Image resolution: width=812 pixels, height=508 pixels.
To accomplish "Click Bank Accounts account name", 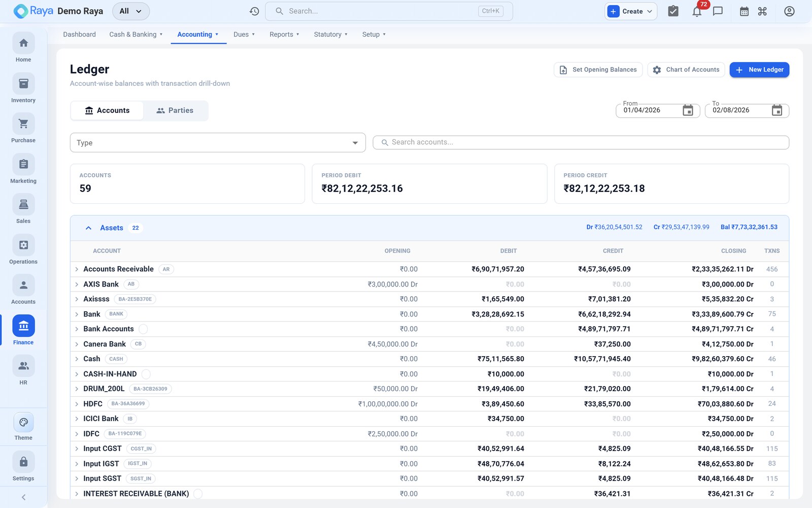I will [109, 329].
